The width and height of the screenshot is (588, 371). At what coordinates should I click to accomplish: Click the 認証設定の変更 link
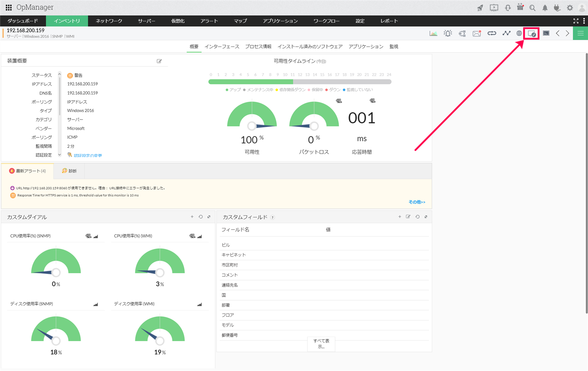[x=88, y=156]
